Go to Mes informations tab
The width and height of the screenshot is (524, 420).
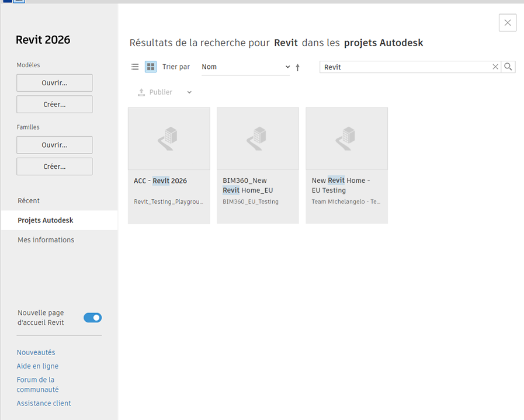pyautogui.click(x=46, y=240)
